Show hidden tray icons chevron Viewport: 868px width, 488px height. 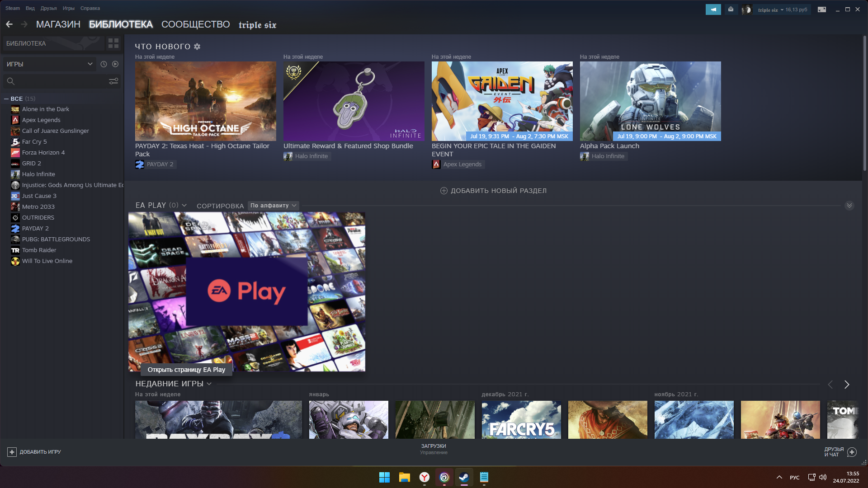[779, 477]
